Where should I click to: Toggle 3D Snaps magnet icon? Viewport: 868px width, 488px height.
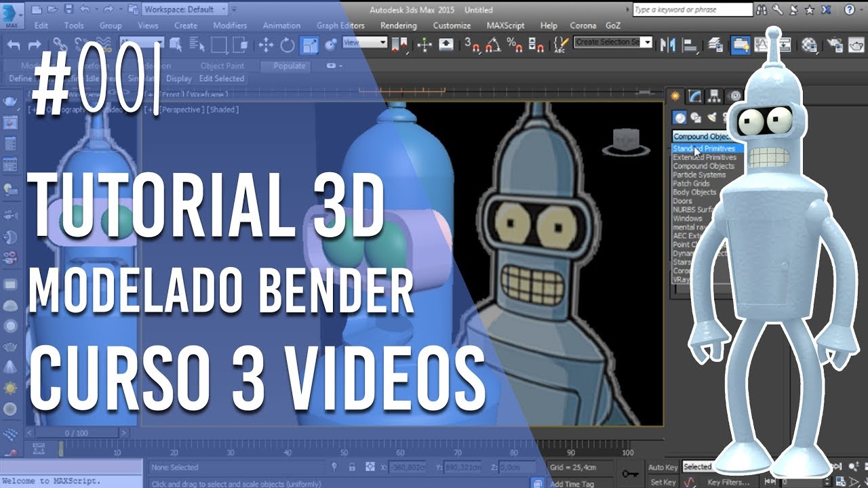(472, 45)
